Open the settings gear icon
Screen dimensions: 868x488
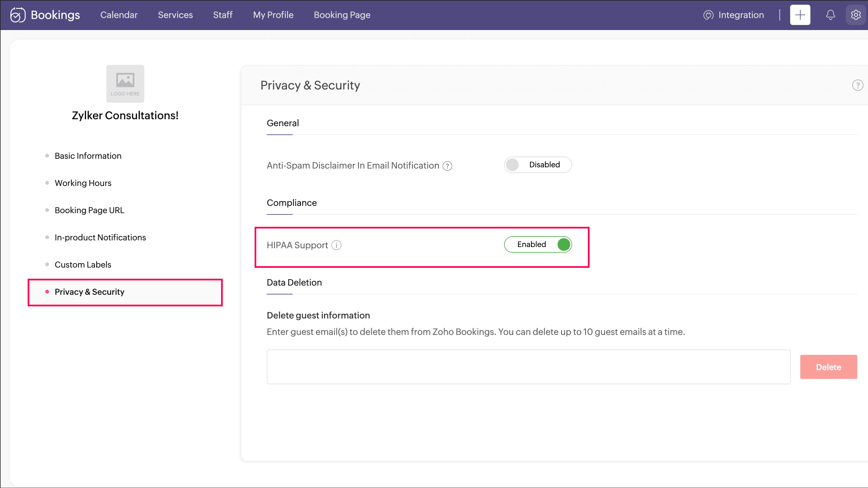coord(856,15)
